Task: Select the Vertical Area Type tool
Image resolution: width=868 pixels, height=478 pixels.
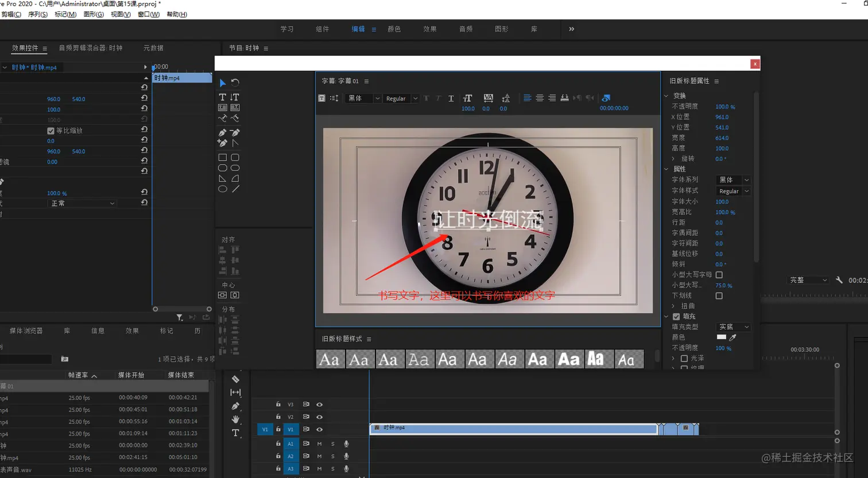Action: [x=235, y=107]
